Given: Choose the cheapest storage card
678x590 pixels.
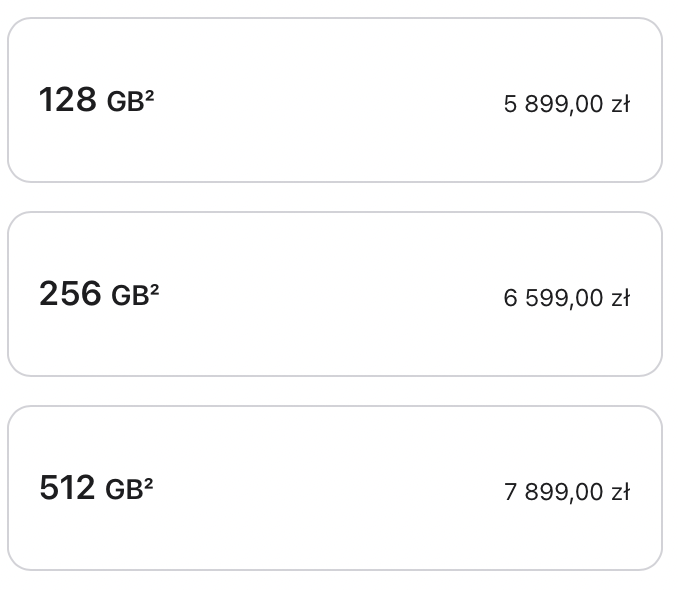Looking at the screenshot, I should pyautogui.click(x=335, y=100).
